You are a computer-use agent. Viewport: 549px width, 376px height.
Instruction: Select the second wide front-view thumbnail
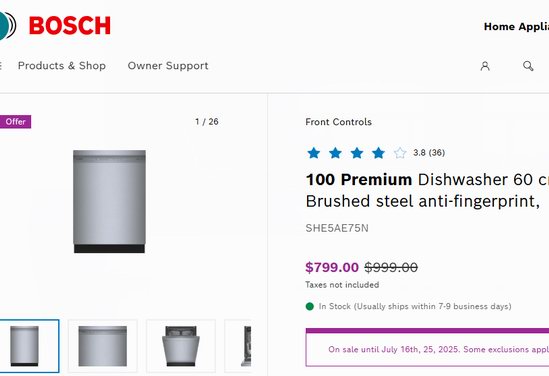point(103,346)
